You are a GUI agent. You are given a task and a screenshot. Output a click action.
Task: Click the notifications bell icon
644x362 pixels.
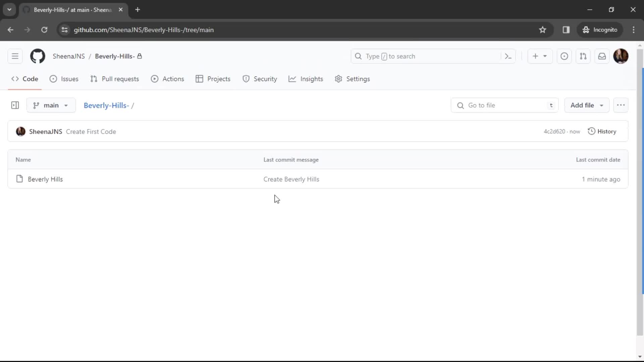tap(602, 56)
